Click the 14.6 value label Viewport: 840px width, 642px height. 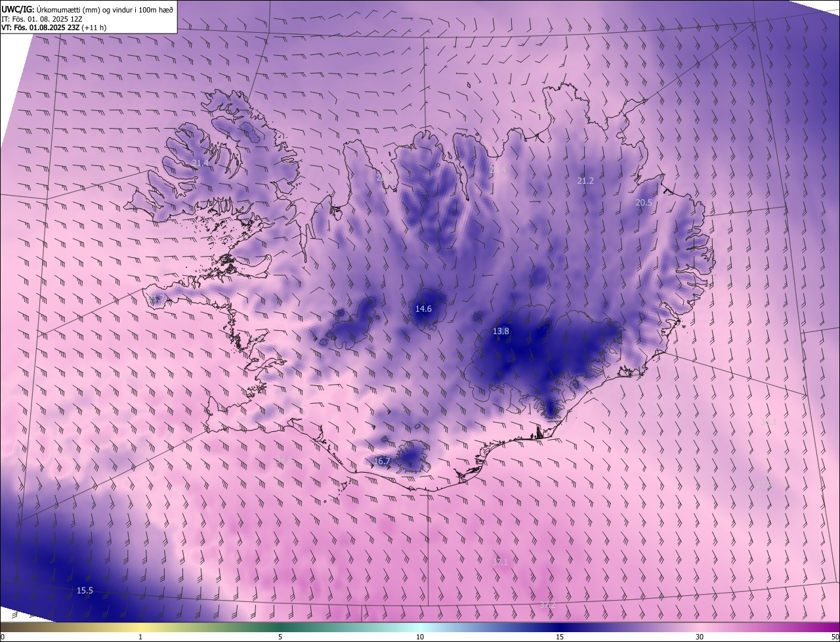click(423, 309)
